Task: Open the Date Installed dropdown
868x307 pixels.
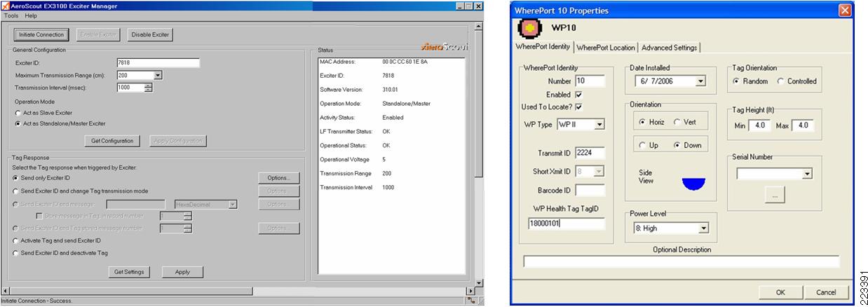Action: point(700,81)
